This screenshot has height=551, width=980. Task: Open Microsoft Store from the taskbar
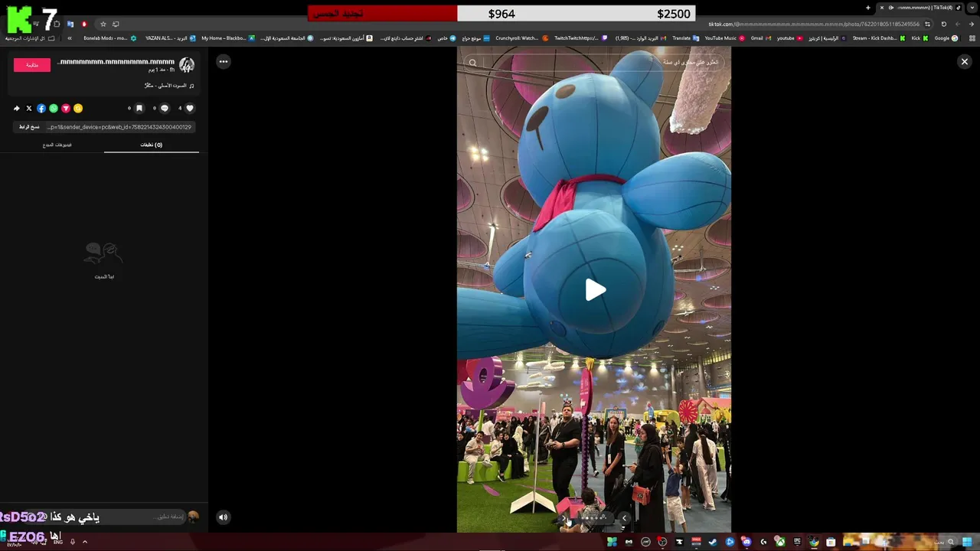[x=831, y=542]
